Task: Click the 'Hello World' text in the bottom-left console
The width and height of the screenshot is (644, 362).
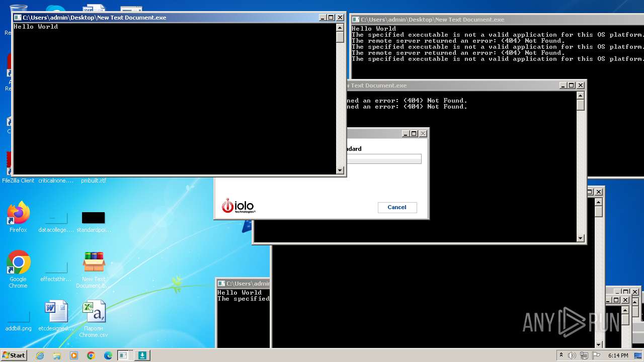Action: point(239,293)
